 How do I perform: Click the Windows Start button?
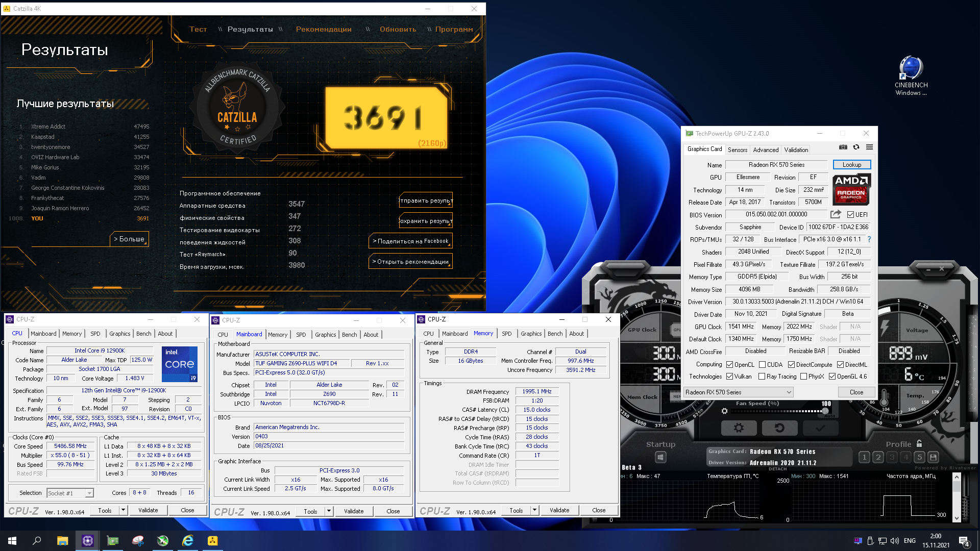click(12, 541)
